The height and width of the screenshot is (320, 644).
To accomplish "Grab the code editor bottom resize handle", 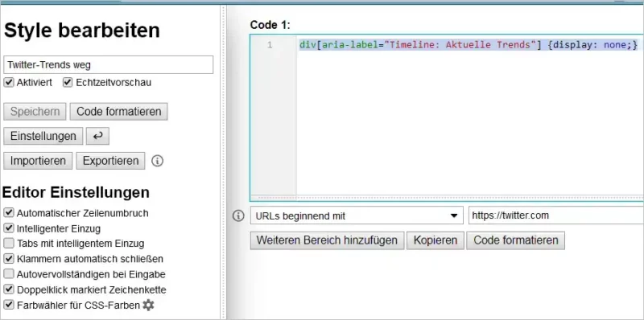I will pyautogui.click(x=447, y=198).
